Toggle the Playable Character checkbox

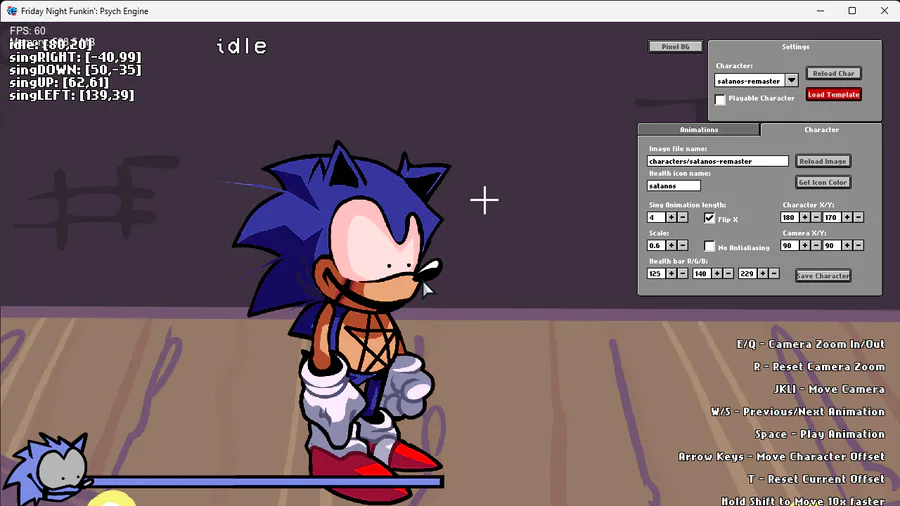(x=720, y=99)
